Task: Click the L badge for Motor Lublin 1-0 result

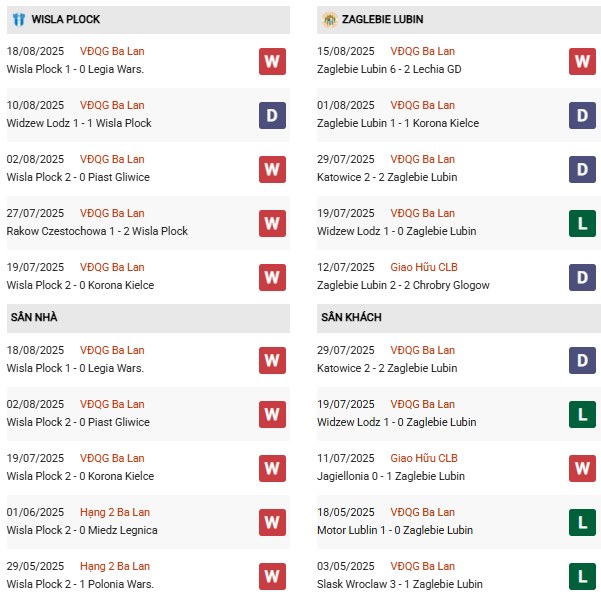Action: [582, 523]
